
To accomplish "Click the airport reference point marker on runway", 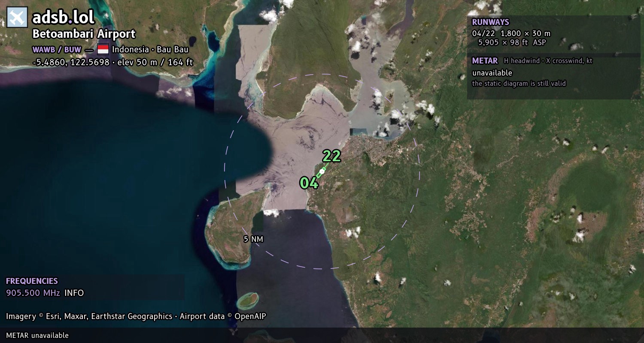I will tap(322, 171).
